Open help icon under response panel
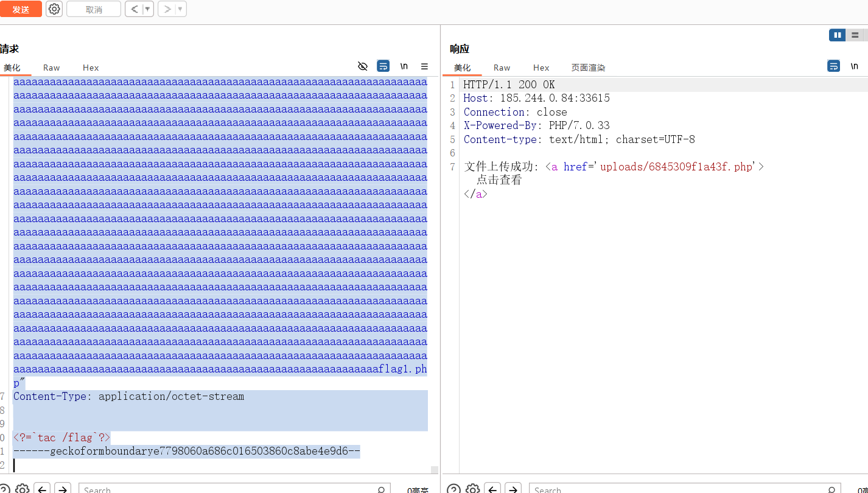The image size is (868, 493). 453,489
